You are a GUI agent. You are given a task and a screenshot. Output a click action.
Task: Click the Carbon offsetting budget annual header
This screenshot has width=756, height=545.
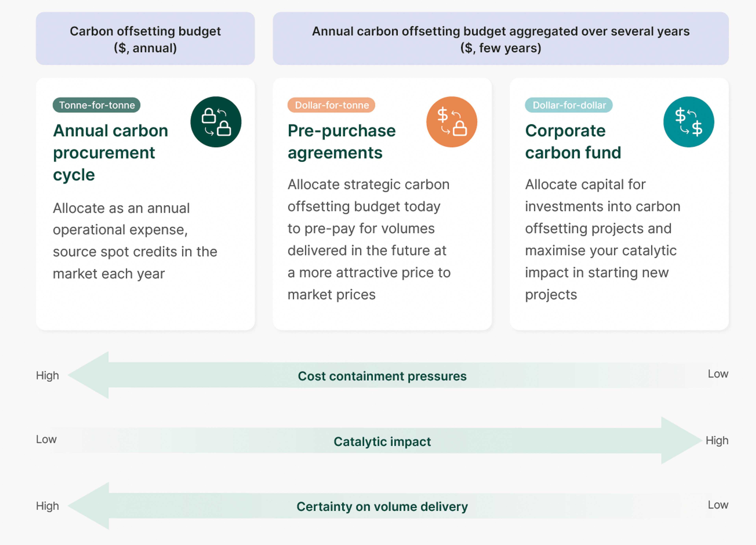[x=145, y=39]
